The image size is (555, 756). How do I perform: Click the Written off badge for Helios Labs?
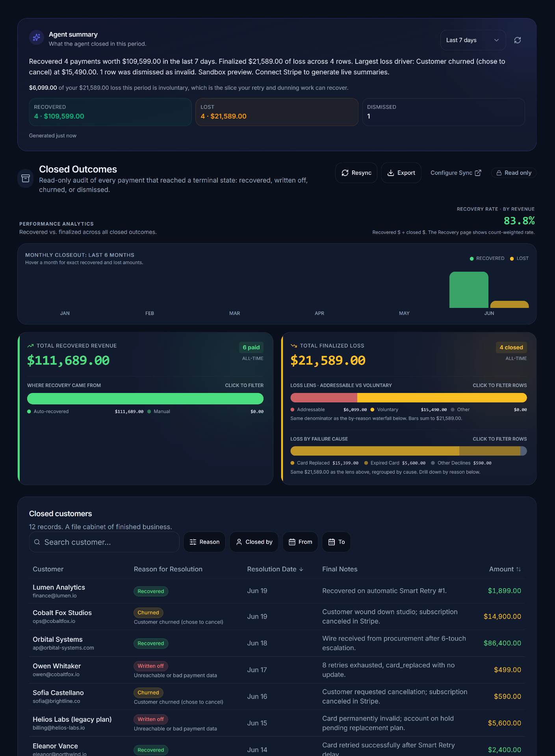tap(151, 719)
